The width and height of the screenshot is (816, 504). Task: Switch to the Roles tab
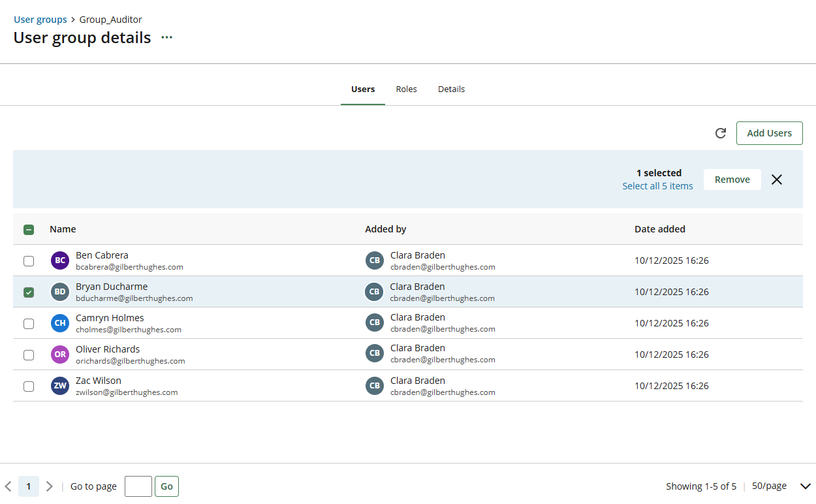(x=406, y=89)
